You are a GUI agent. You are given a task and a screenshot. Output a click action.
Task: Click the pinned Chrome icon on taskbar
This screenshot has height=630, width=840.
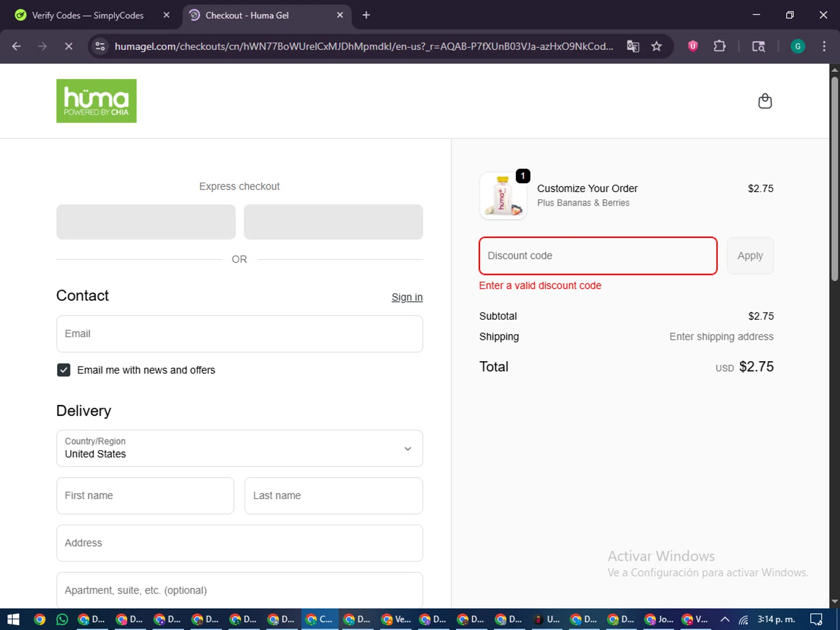click(x=39, y=619)
